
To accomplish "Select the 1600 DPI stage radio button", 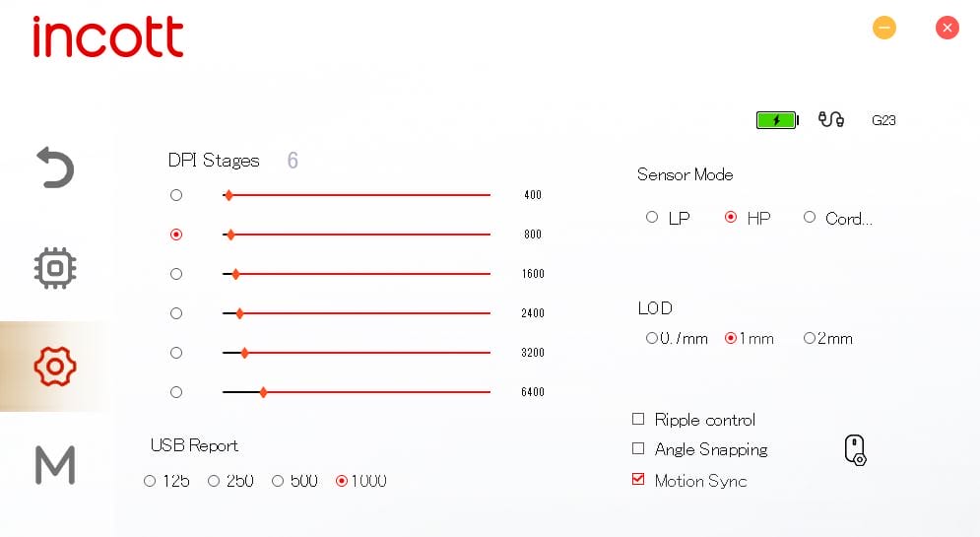I will pos(176,274).
